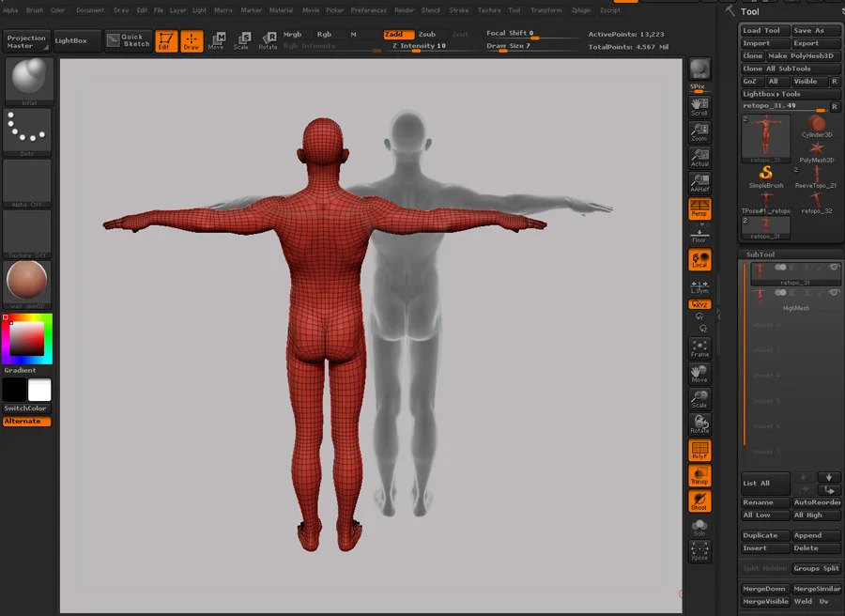Collapse the Tool palette header

[748, 12]
